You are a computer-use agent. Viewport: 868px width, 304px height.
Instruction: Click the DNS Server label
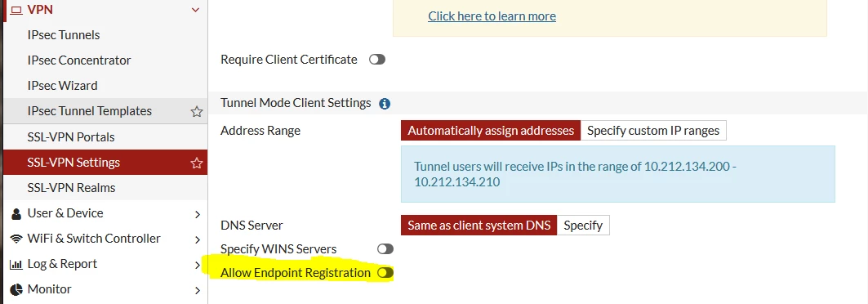[x=251, y=226]
